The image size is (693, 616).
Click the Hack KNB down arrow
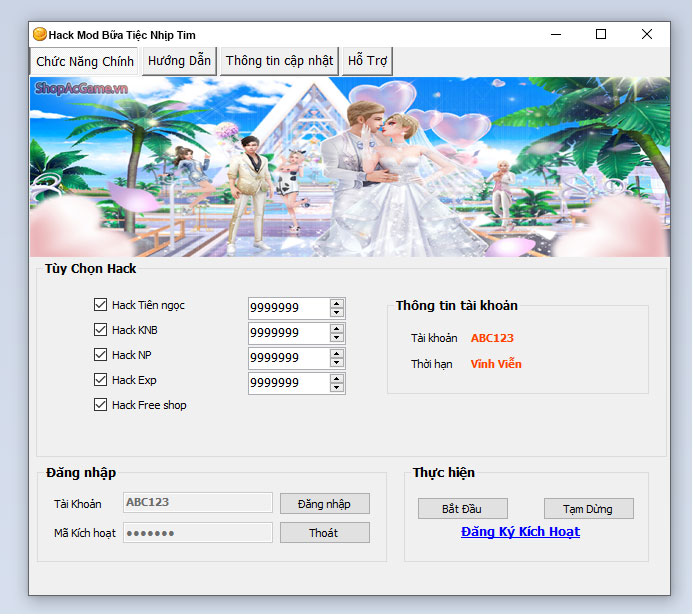[337, 338]
